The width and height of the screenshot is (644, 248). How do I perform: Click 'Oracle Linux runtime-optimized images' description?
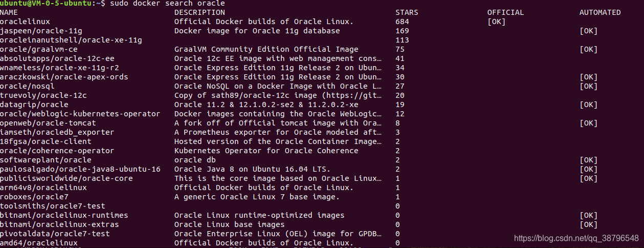pyautogui.click(x=259, y=215)
